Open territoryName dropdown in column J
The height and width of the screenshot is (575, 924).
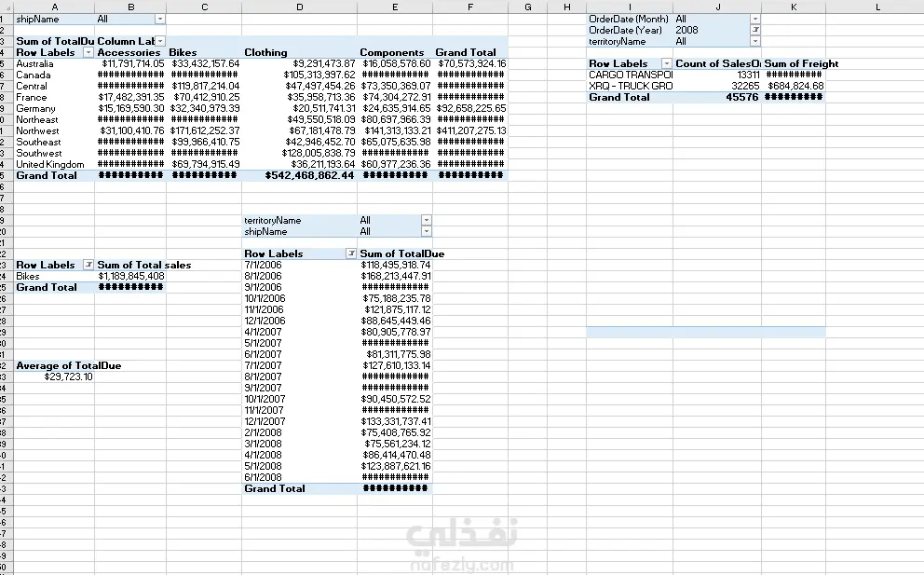754,41
